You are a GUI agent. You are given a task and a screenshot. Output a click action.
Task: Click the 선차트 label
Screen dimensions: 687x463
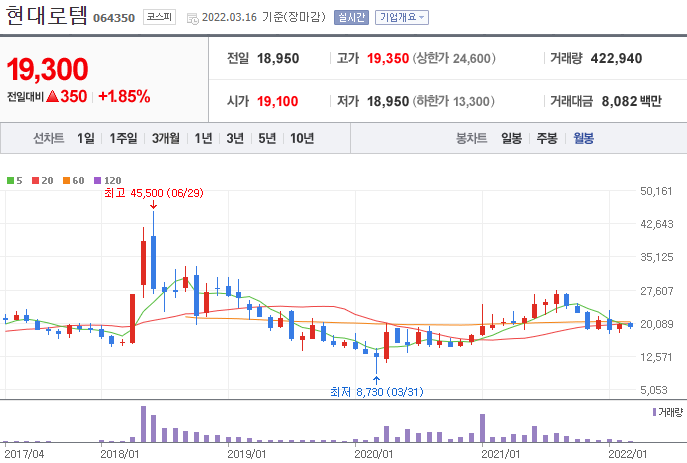point(49,138)
